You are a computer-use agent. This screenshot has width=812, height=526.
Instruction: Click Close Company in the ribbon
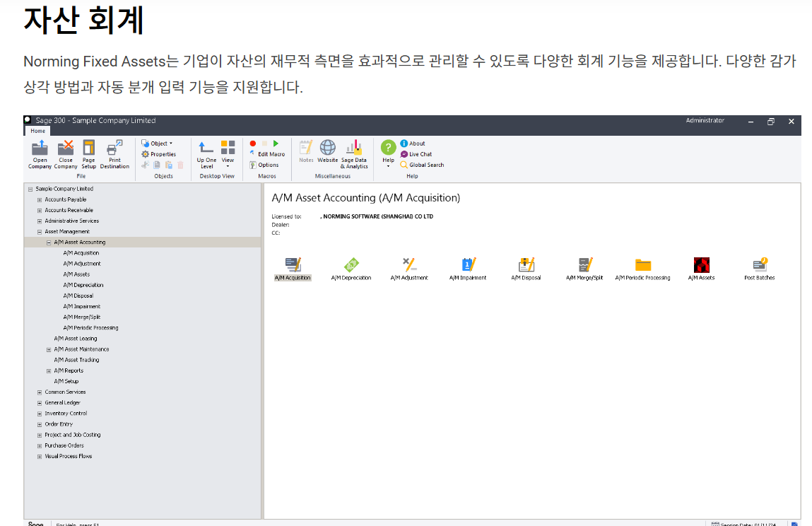pyautogui.click(x=66, y=154)
